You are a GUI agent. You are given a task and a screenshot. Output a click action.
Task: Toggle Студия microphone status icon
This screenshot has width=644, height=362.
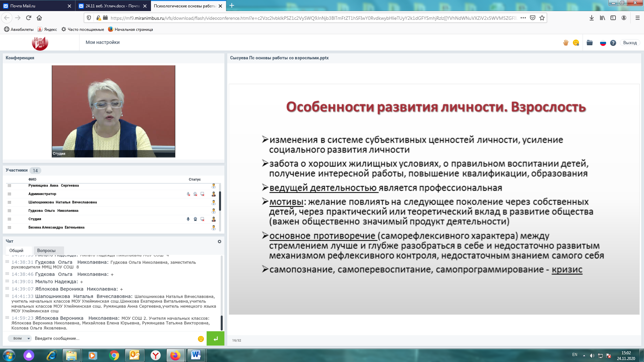click(x=188, y=219)
